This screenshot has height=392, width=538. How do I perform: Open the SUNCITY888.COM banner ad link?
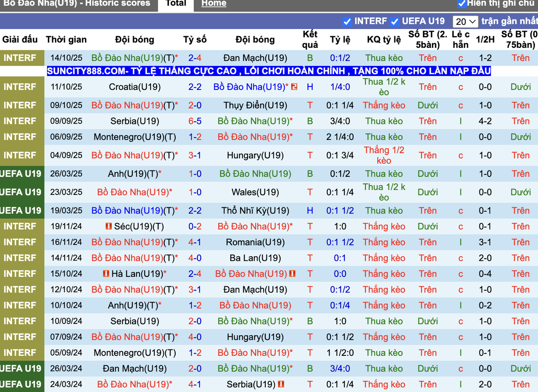click(269, 71)
